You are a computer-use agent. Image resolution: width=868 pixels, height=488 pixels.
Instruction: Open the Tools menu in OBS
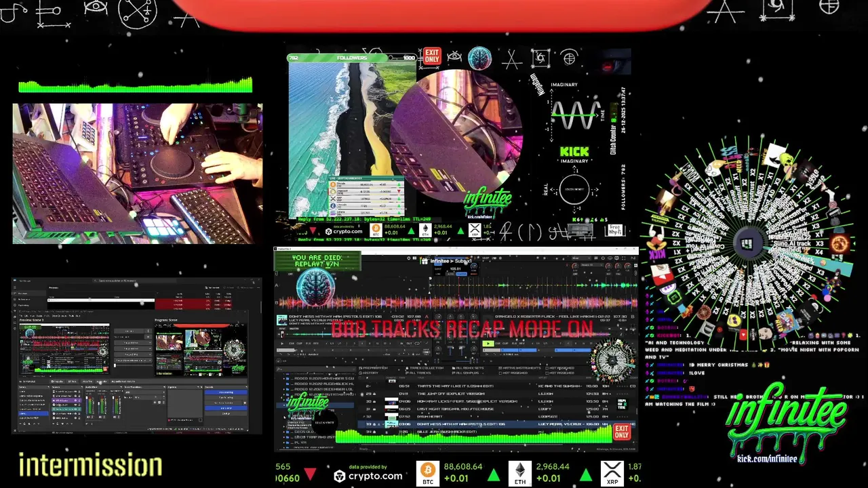tap(71, 316)
